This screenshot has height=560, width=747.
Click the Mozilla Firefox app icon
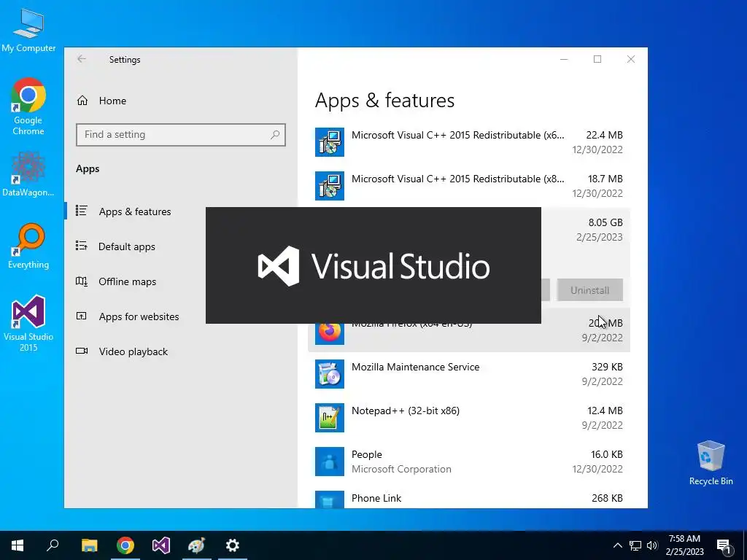330,332
